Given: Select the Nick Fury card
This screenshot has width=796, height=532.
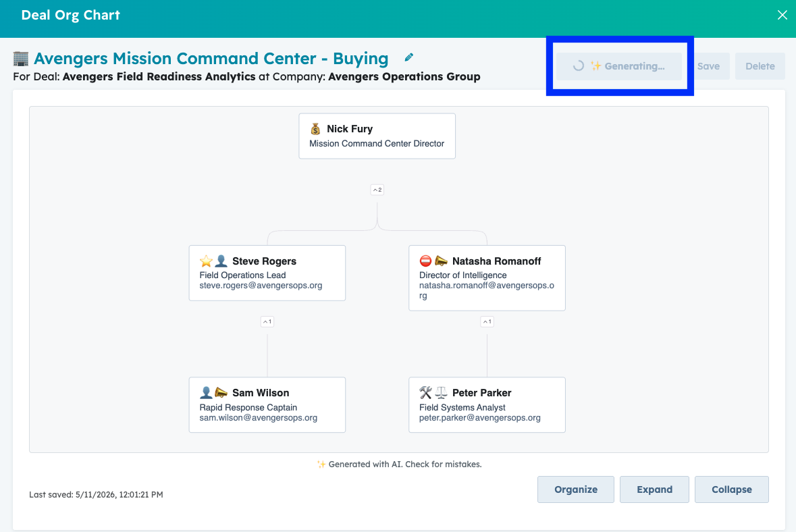Looking at the screenshot, I should [x=377, y=136].
